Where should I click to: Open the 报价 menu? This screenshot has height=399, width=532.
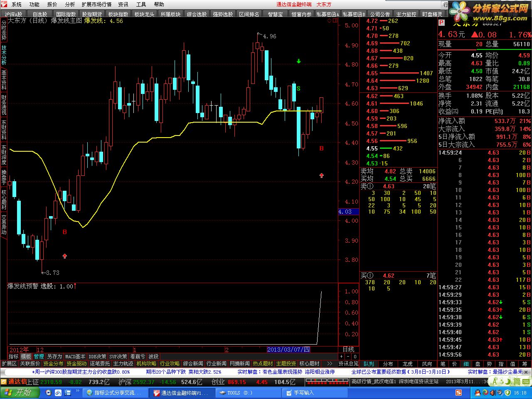(52, 4)
